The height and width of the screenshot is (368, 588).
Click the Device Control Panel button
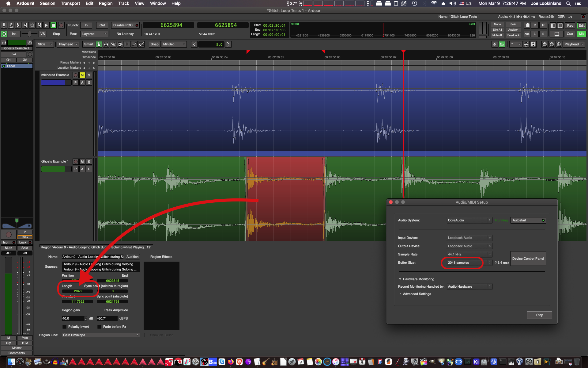pos(528,259)
